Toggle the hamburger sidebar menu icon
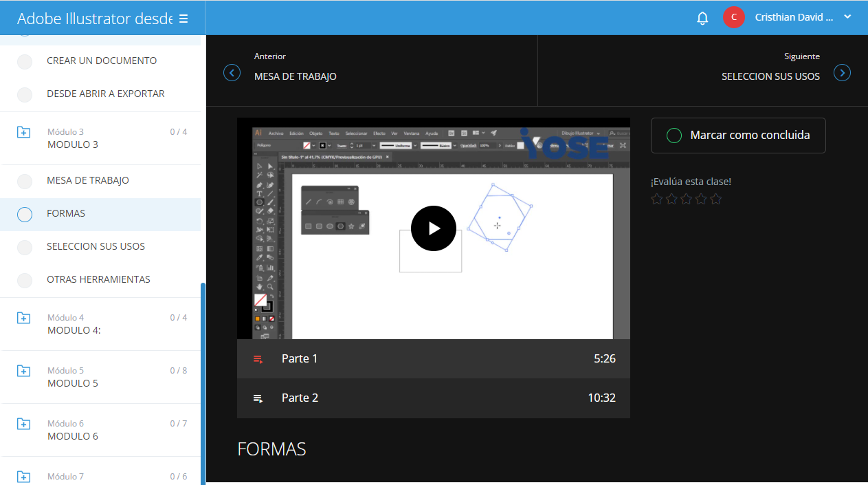This screenshot has width=868, height=485. [x=183, y=19]
